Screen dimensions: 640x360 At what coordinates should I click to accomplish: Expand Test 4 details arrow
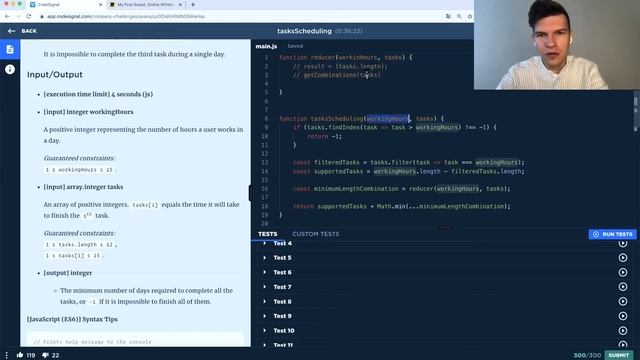click(264, 243)
